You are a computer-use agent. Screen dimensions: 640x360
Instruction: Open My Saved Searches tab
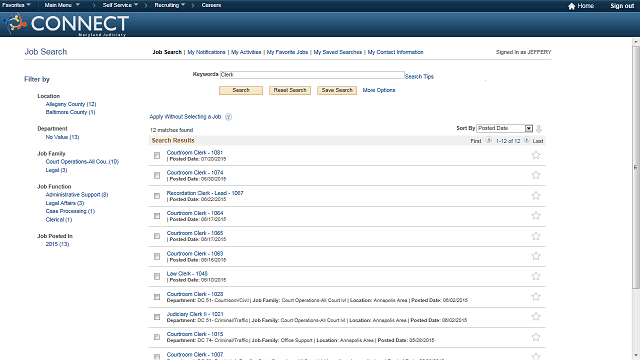tap(338, 52)
